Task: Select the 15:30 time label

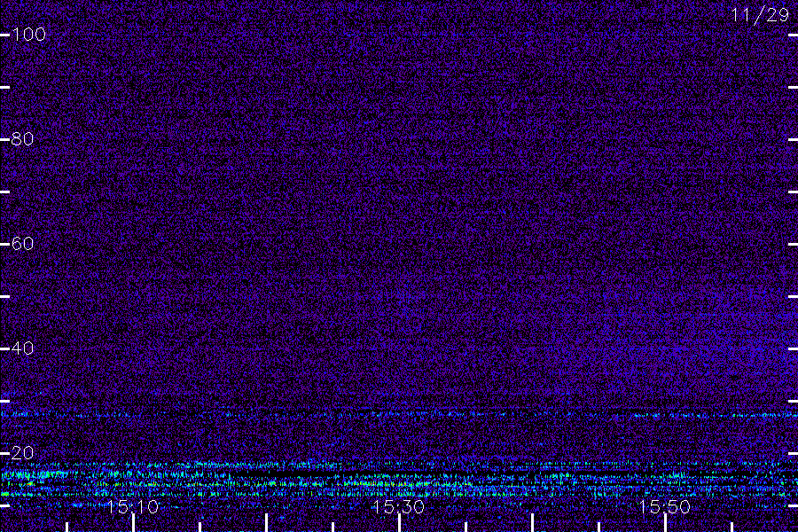Action: [x=398, y=506]
